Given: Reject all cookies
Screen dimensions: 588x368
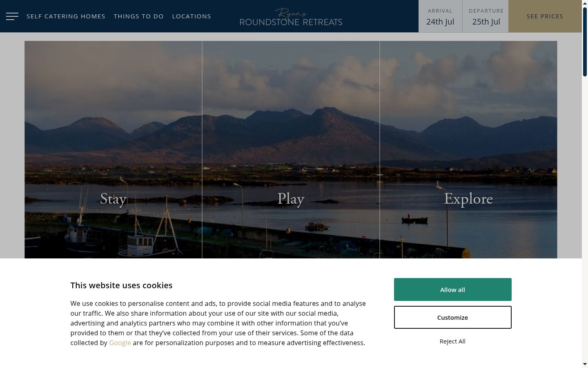Looking at the screenshot, I should tap(452, 341).
